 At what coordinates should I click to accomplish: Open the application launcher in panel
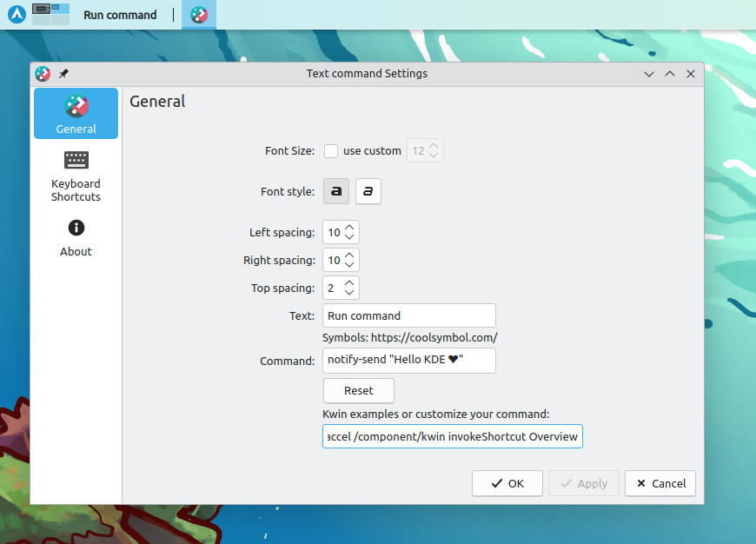[x=17, y=15]
